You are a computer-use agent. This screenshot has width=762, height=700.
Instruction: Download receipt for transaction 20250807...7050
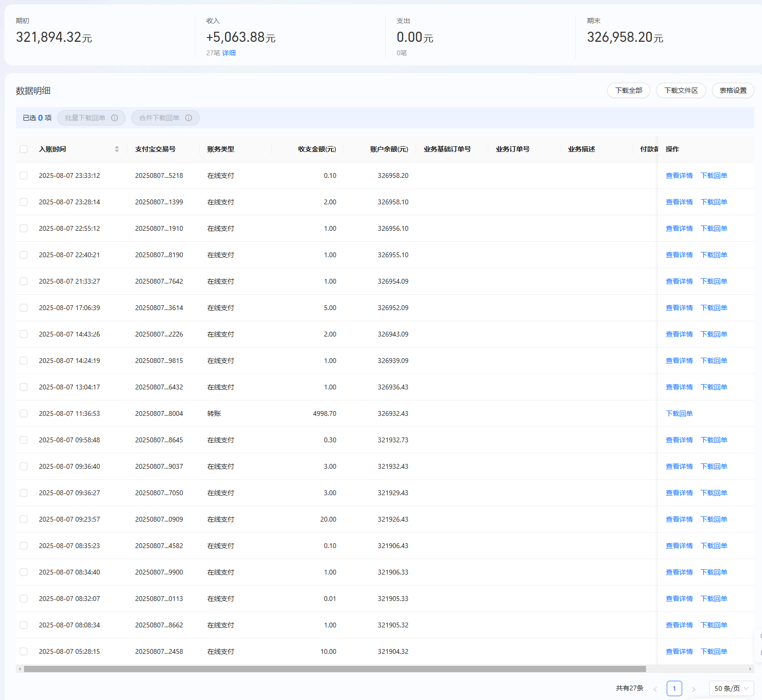[714, 493]
